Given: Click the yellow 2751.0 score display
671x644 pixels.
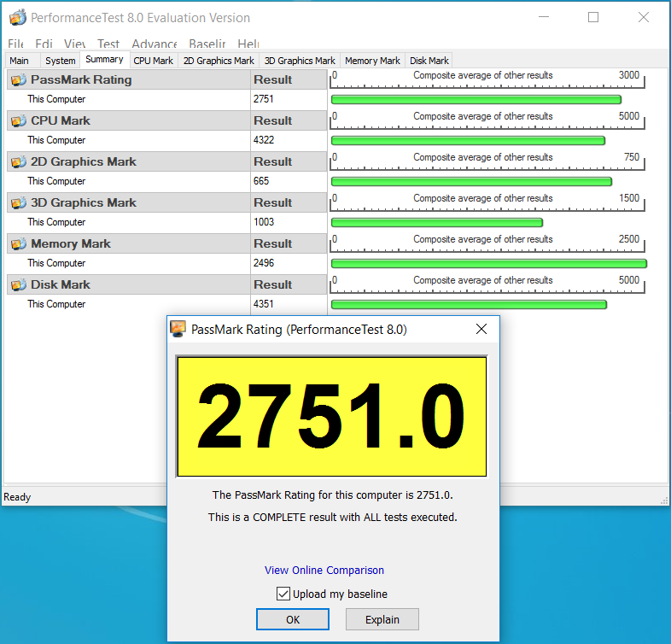Looking at the screenshot, I should (x=331, y=416).
